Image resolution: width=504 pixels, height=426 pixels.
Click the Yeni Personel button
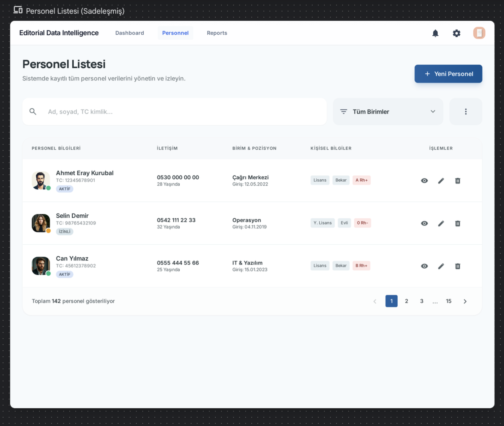pyautogui.click(x=448, y=74)
